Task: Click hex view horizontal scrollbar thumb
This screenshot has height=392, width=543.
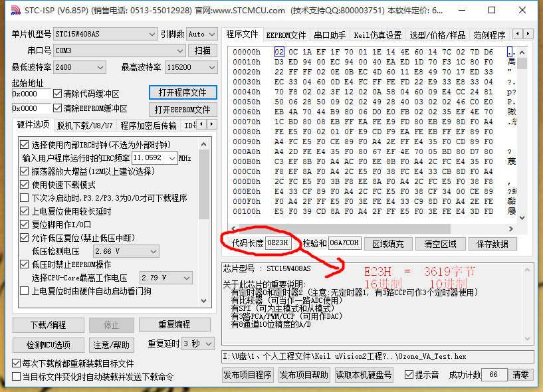Action: tap(344, 229)
